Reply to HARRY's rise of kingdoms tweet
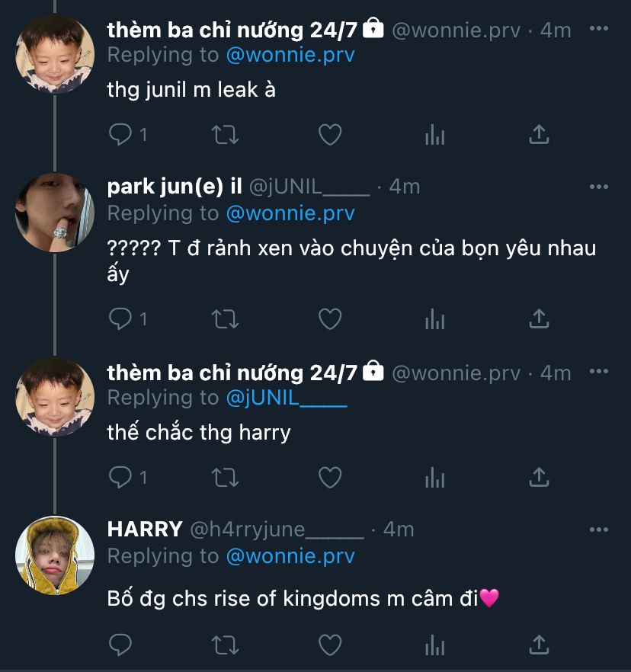631x672 pixels. click(121, 645)
